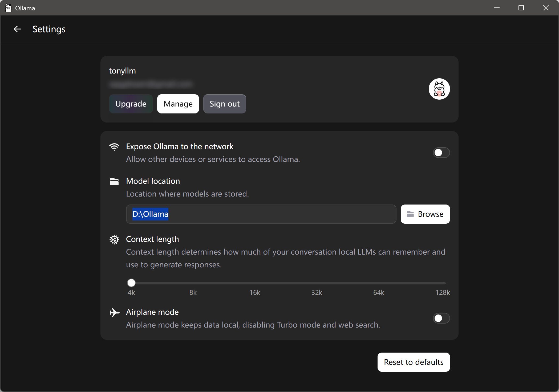Click the 128k context label

click(443, 292)
